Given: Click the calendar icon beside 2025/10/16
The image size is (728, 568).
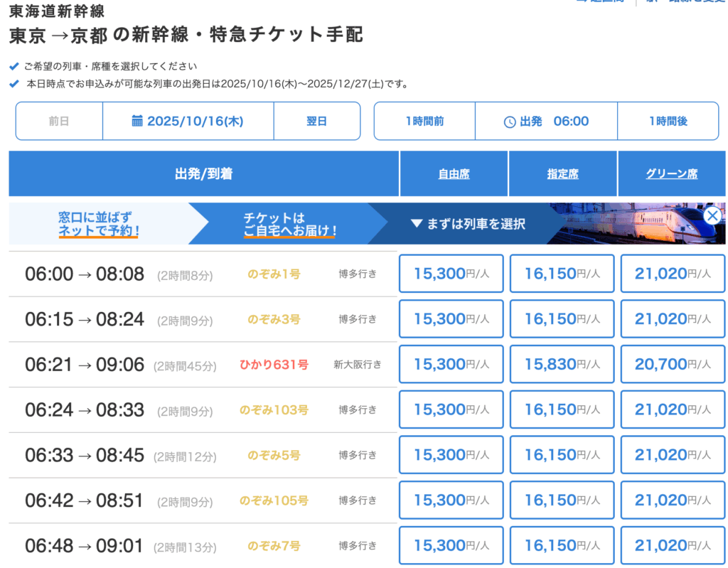Looking at the screenshot, I should coord(137,122).
